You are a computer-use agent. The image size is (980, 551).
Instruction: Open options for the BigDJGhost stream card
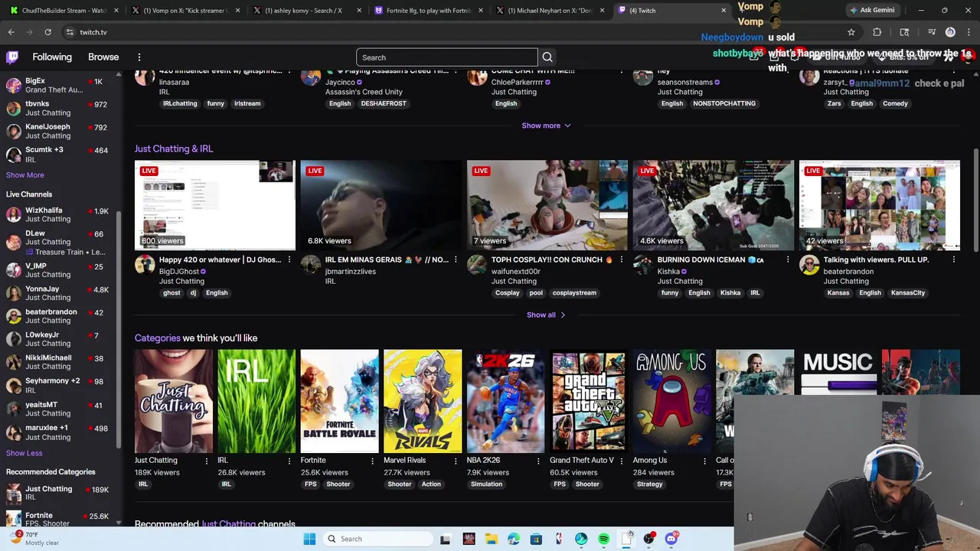(289, 260)
